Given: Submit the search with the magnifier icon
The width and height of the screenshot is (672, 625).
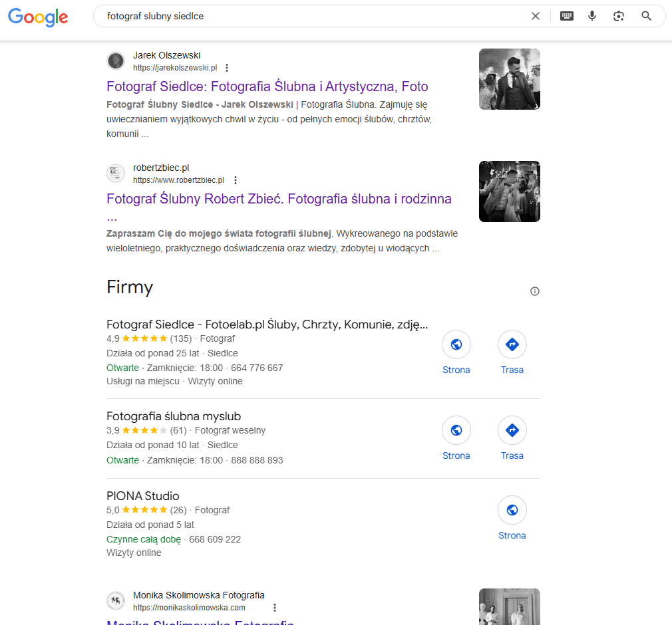Looking at the screenshot, I should 646,16.
